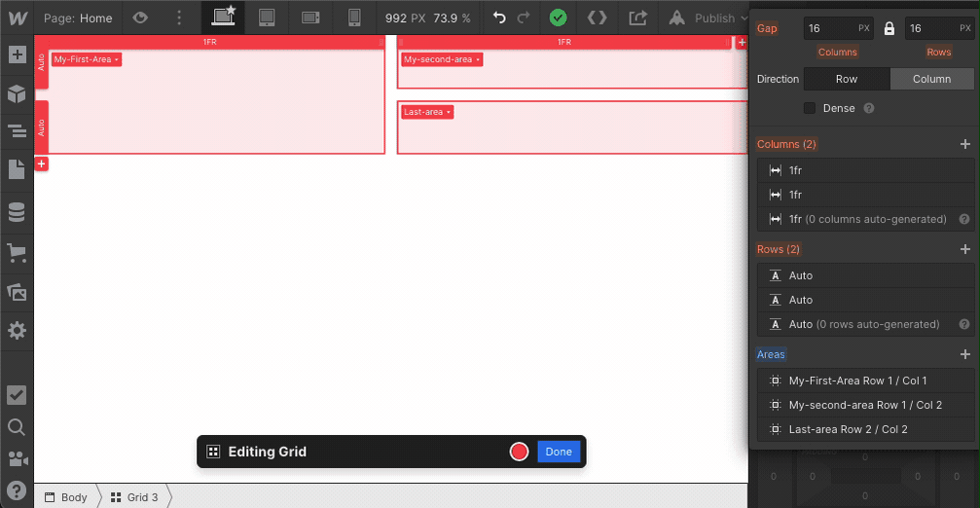Show help for auto-generated rows
The width and height of the screenshot is (980, 508).
coord(964,324)
